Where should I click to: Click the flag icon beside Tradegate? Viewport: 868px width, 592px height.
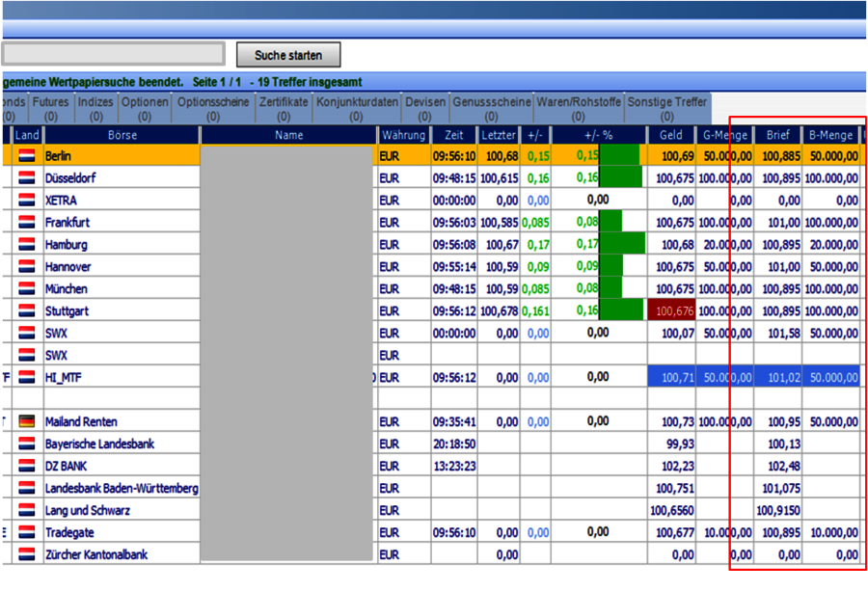[27, 532]
